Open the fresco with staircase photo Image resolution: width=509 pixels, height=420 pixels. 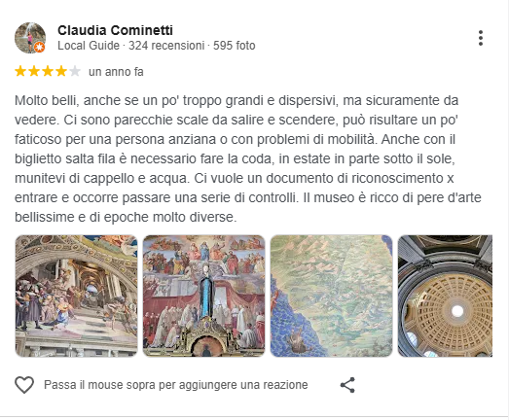coord(76,296)
